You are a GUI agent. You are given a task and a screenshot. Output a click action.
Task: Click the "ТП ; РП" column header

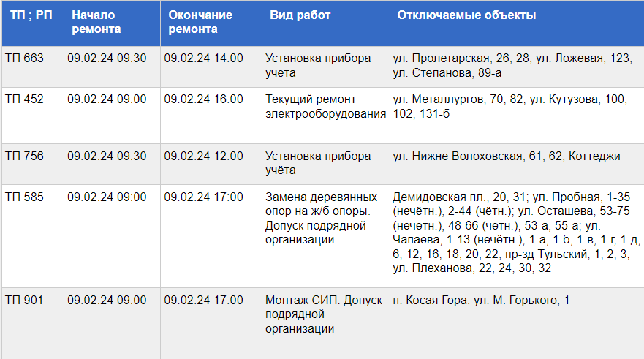coord(33,23)
